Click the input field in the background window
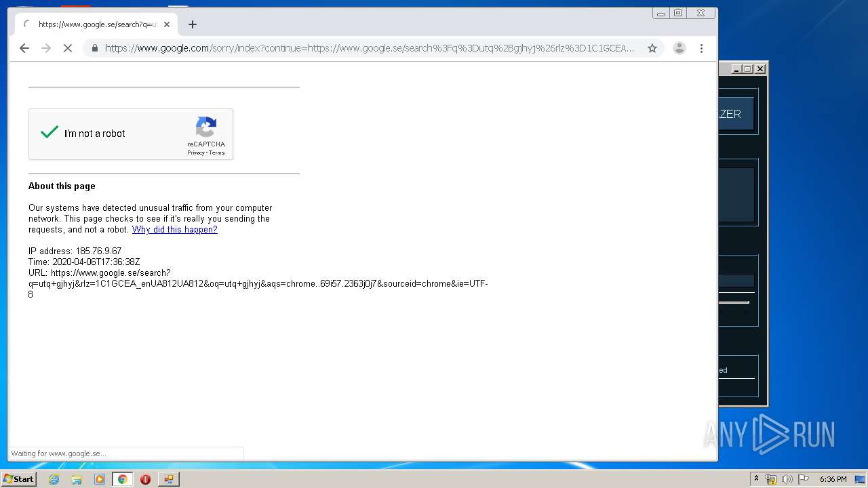Screen dimensions: 868x488 click(736, 281)
